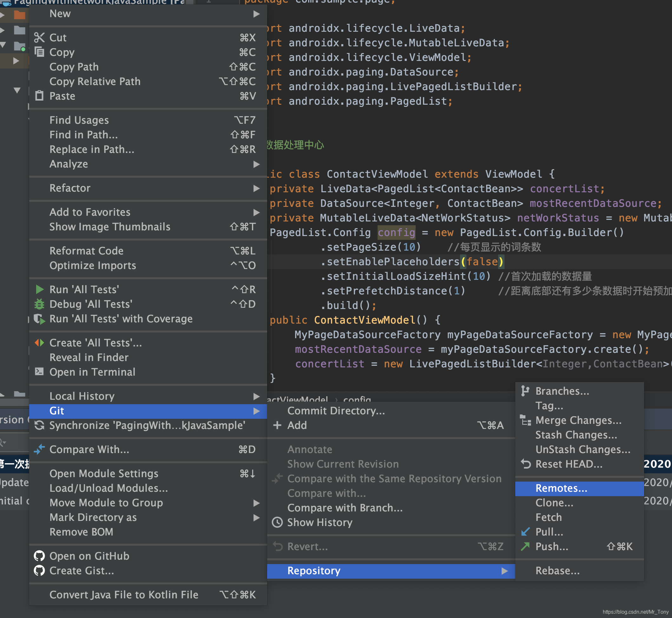
Task: Collapse the expanded project tree node arrow
Action: pyautogui.click(x=17, y=90)
